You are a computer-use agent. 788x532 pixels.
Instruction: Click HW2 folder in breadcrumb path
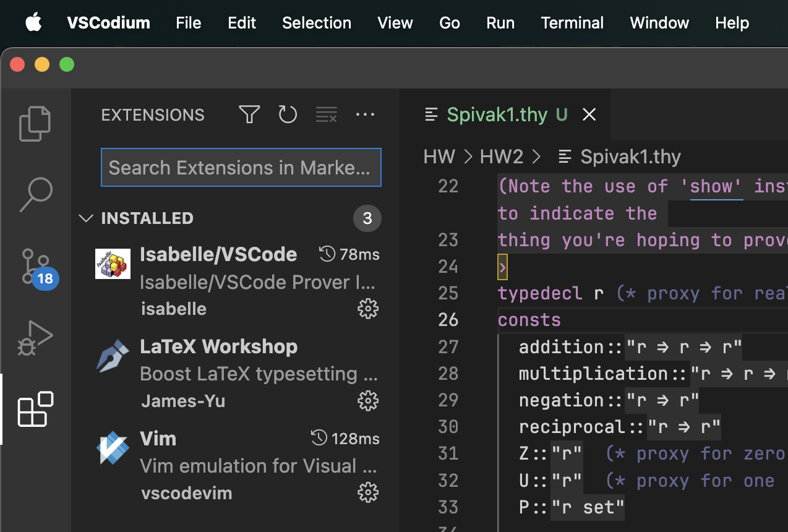point(501,157)
